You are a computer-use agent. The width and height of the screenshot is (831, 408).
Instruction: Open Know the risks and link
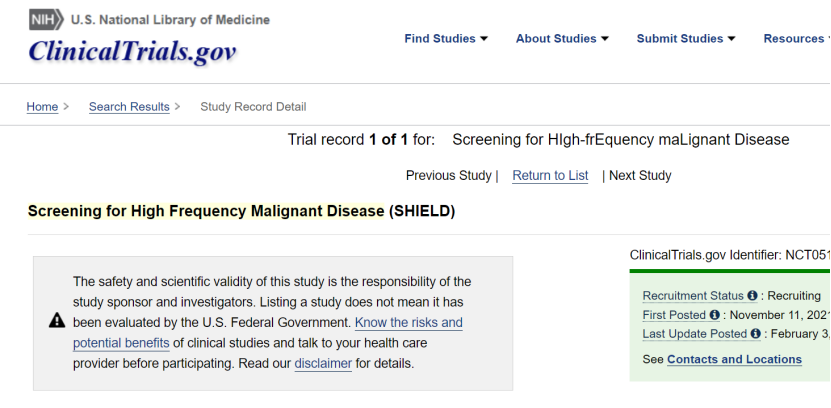(x=408, y=323)
